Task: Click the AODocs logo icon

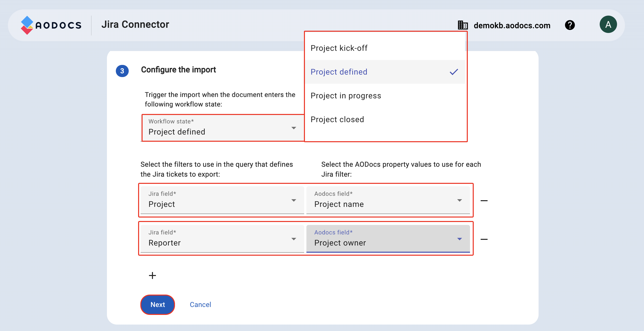Action: point(27,25)
